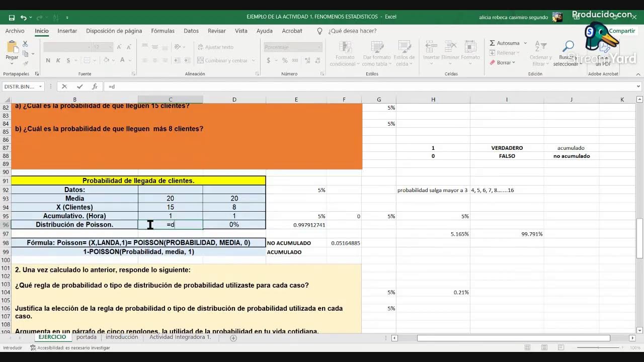Switch to the portada sheet tab

[x=87, y=337]
